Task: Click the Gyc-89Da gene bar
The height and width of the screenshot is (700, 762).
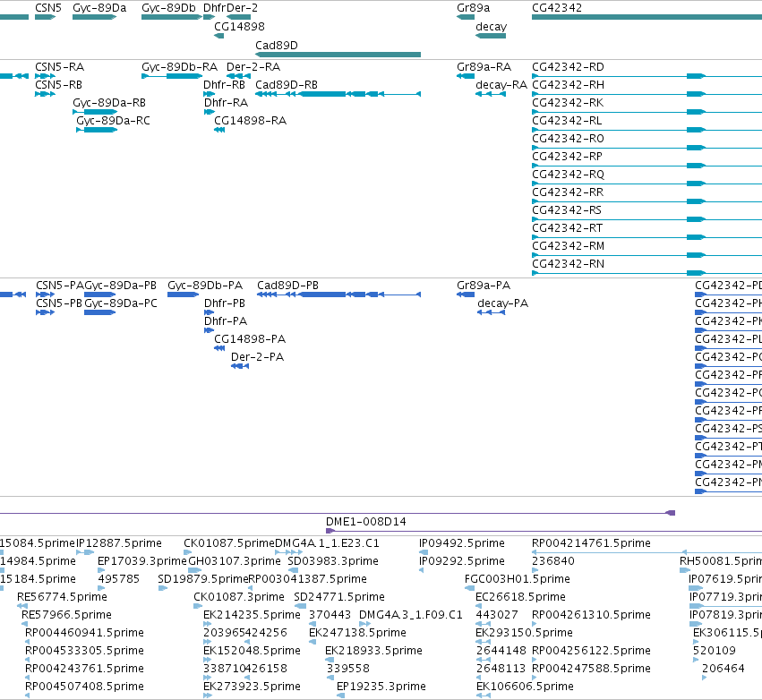Action: pos(94,17)
